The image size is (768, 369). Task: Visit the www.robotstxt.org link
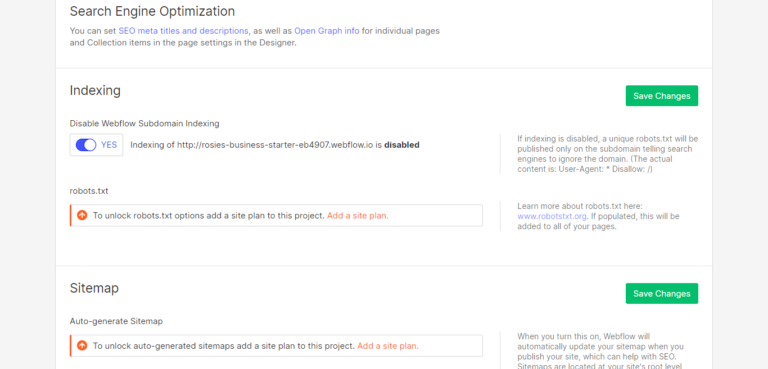[x=552, y=216]
